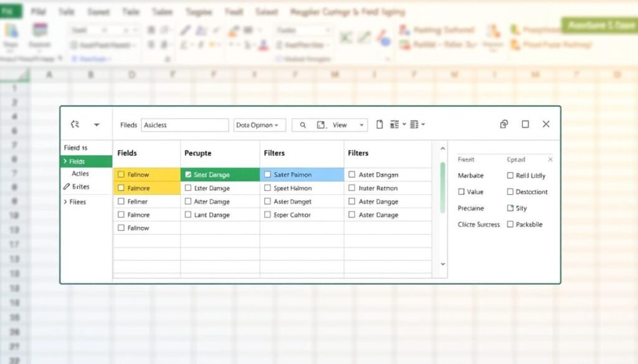Select the blue highlighted Sater Palmon cell
The height and width of the screenshot is (364, 638).
coord(302,175)
